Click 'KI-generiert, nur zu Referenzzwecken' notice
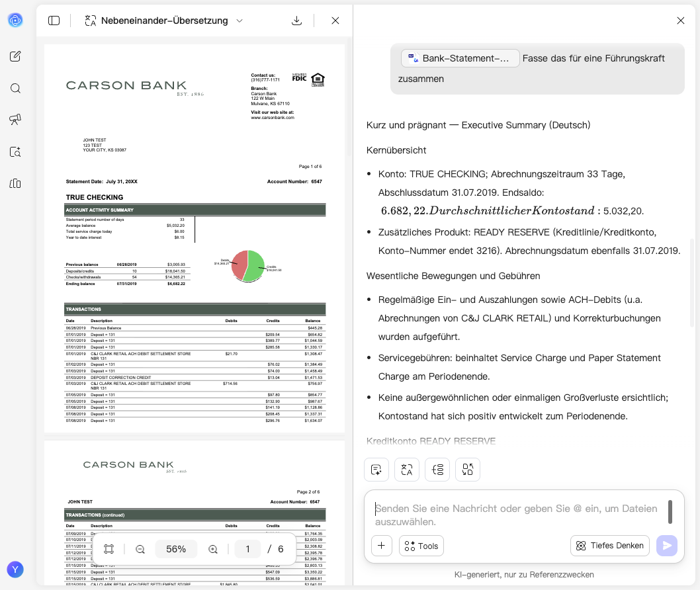 tap(524, 575)
